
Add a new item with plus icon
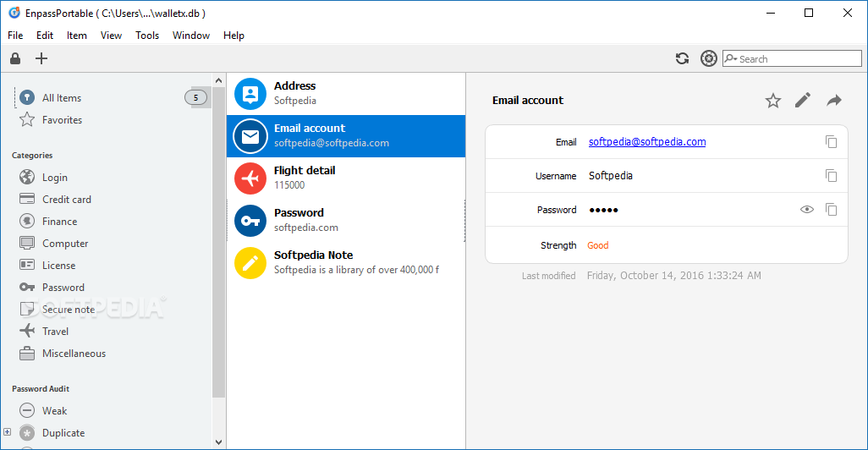41,58
